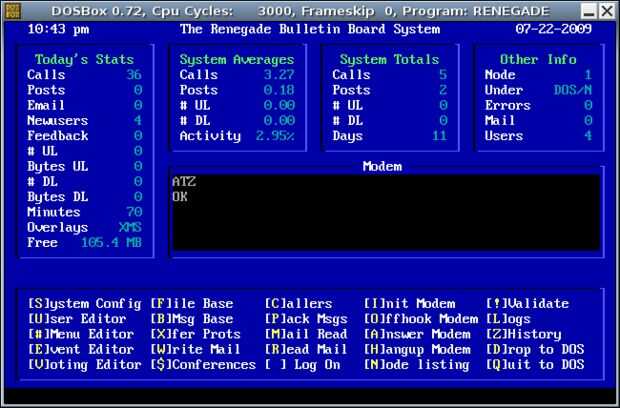Click the Free 105.4 MB value

(x=112, y=243)
